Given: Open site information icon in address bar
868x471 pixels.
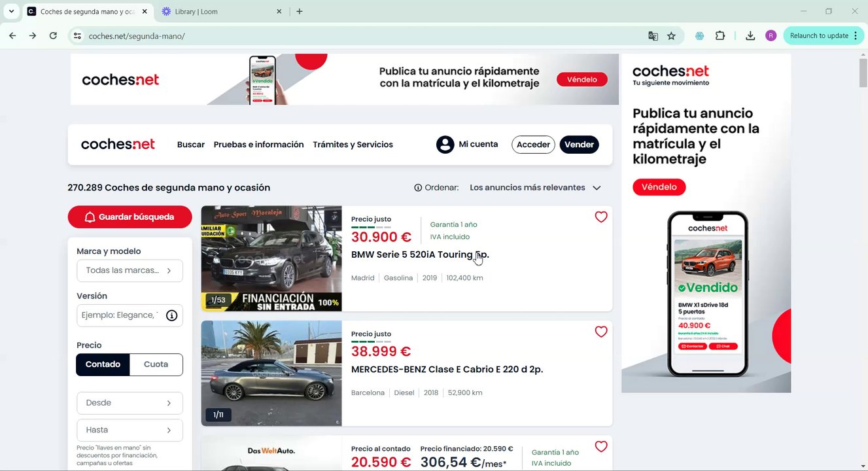Looking at the screenshot, I should pyautogui.click(x=77, y=36).
